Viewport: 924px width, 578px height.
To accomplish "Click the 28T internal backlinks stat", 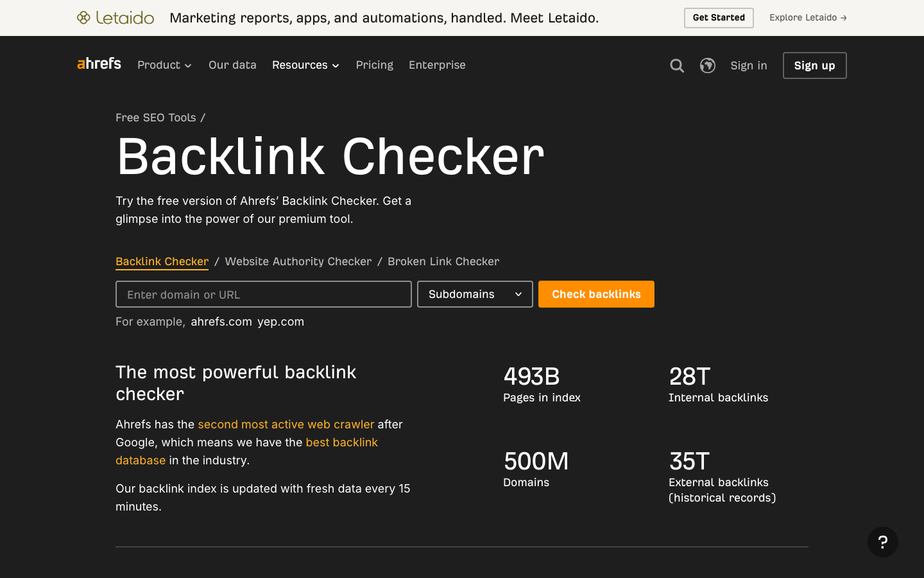I will pos(719,385).
